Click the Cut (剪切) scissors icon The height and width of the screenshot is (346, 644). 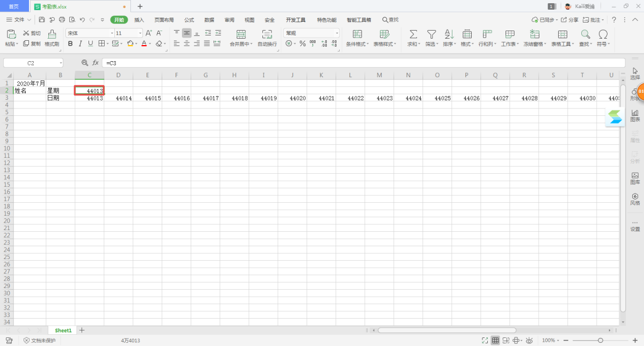(26, 33)
